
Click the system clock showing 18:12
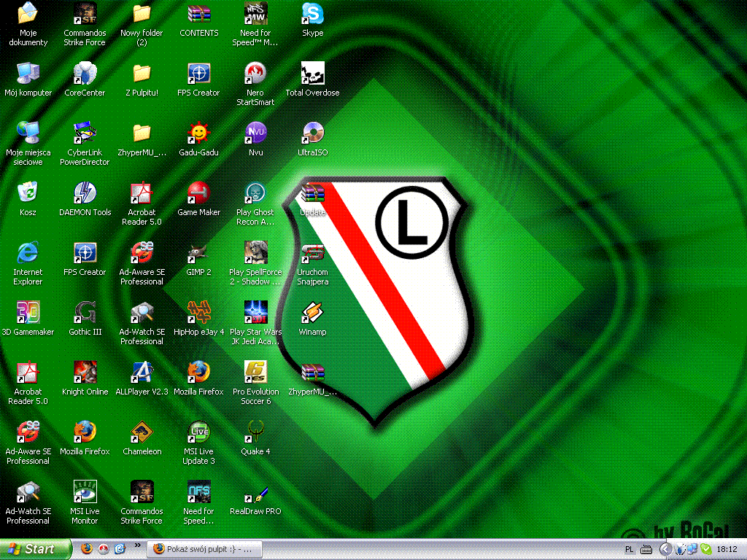(727, 549)
